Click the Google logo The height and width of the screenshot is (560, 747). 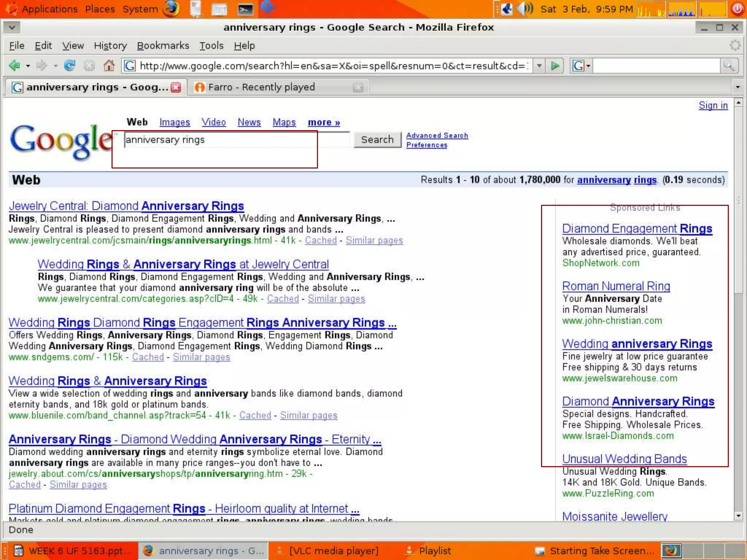(61, 142)
